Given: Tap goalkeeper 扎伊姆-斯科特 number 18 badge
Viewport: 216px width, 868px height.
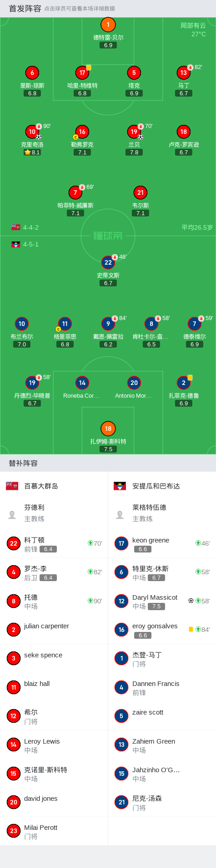Looking at the screenshot, I should (108, 429).
